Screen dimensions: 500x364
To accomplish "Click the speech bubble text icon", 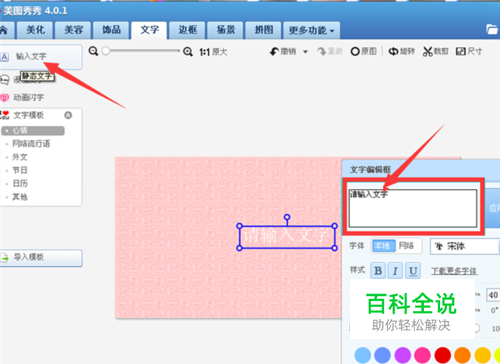I will [x=5, y=80].
